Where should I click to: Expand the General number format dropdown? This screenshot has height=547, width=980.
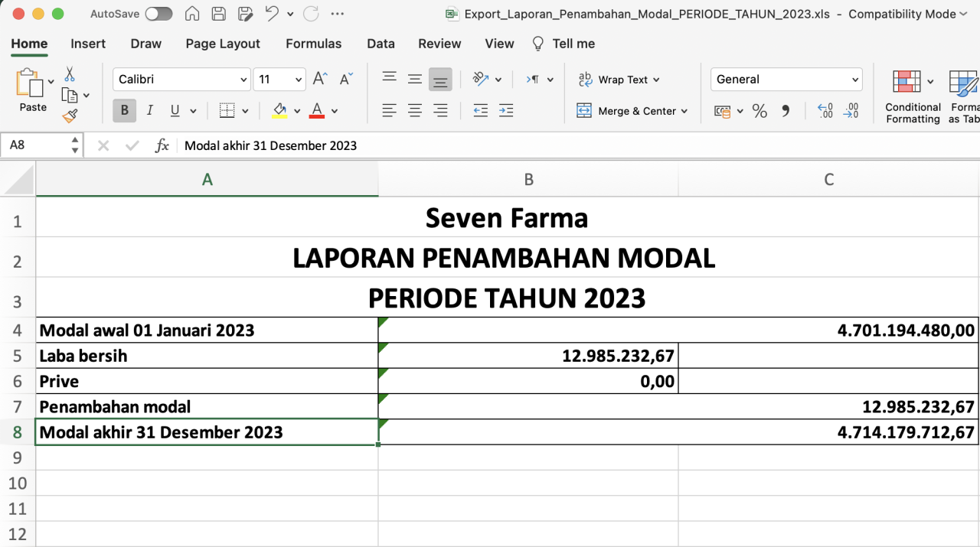point(855,80)
